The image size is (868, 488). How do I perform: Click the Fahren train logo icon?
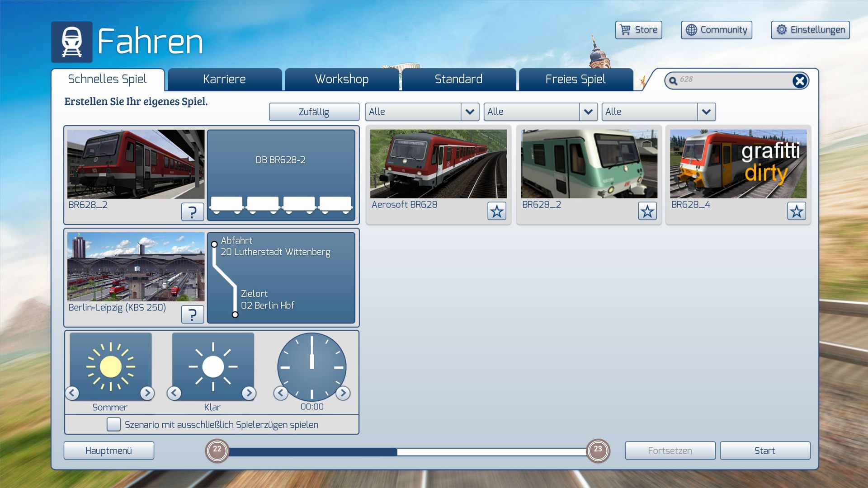tap(72, 42)
